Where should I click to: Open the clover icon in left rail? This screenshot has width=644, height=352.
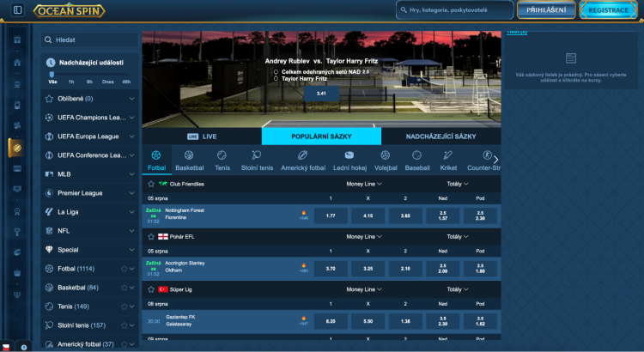pos(17,125)
